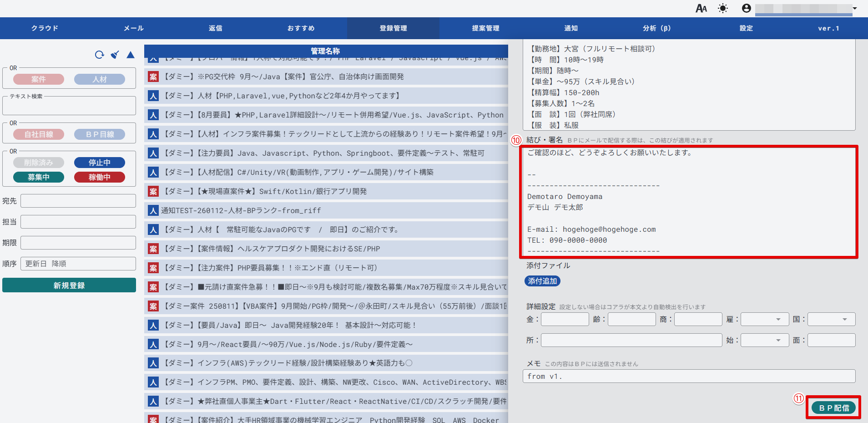Click the reload icon above filters
868x423 pixels.
coord(99,55)
